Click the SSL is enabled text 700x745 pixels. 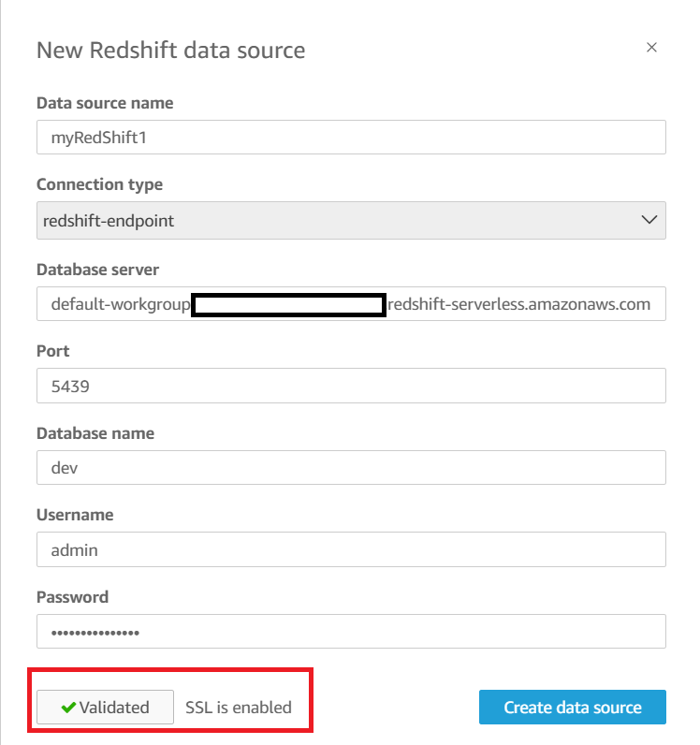(x=239, y=708)
